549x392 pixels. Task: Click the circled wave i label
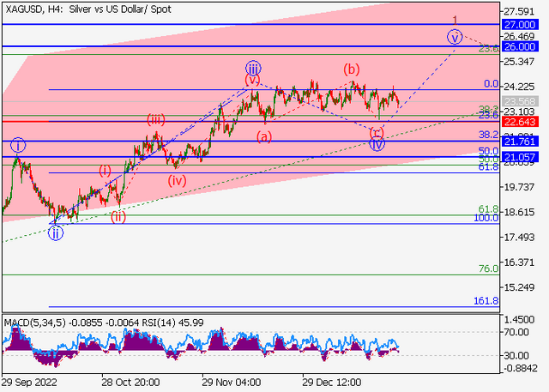tap(18, 145)
